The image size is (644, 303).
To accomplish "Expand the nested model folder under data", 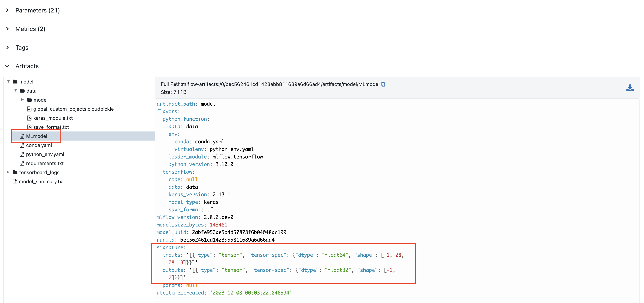I will (22, 100).
